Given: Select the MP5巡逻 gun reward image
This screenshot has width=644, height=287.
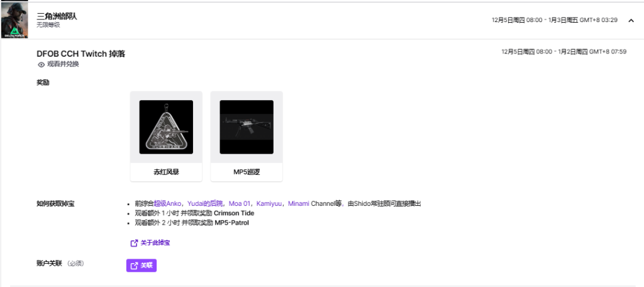Looking at the screenshot, I should point(247,127).
